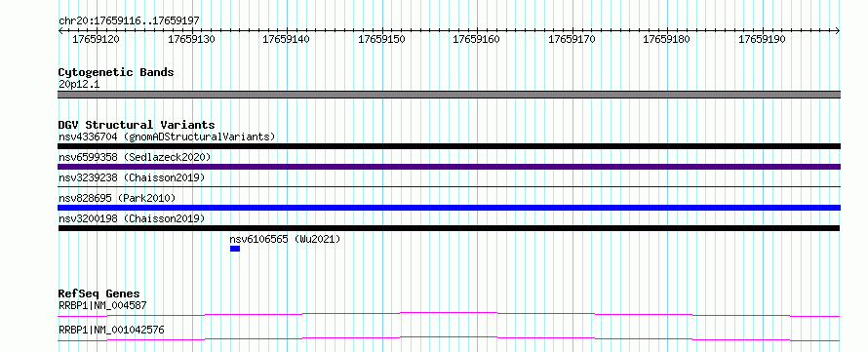Open variant nsv6106565 (Wu2021) label
The image size is (868, 352).
(x=285, y=239)
